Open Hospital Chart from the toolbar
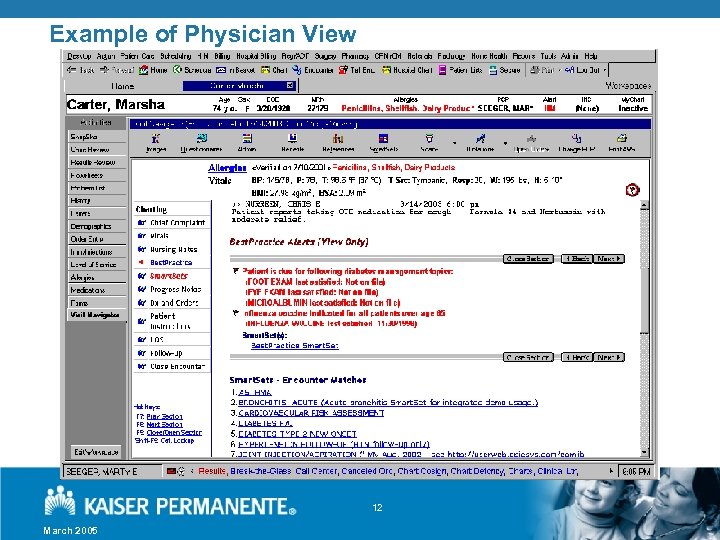The height and width of the screenshot is (540, 720). click(x=386, y=70)
